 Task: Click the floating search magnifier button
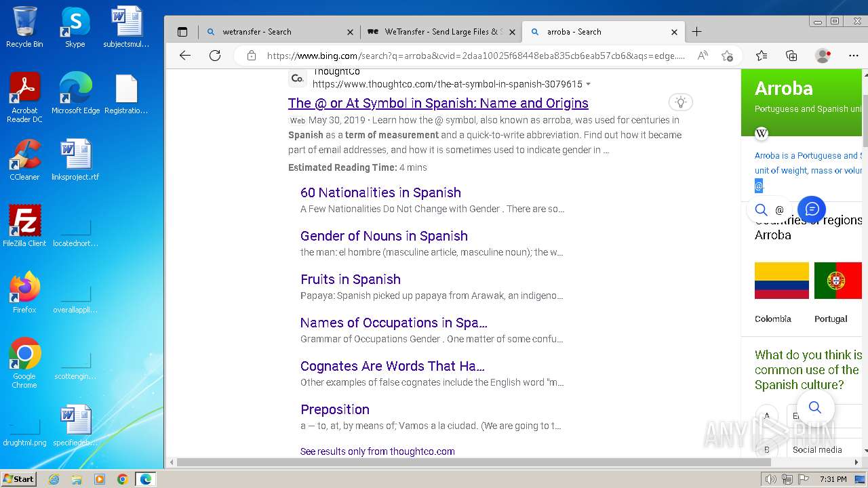click(x=815, y=407)
